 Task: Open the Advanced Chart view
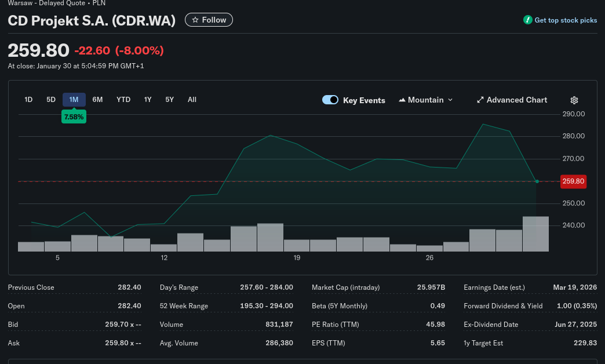[x=512, y=100]
